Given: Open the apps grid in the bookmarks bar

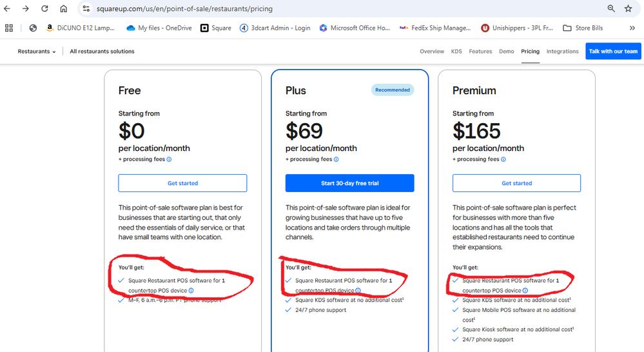Looking at the screenshot, I should (x=9, y=28).
